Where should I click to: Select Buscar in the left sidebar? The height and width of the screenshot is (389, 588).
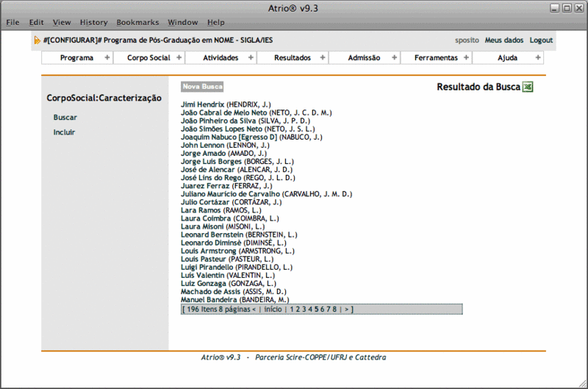(x=65, y=118)
